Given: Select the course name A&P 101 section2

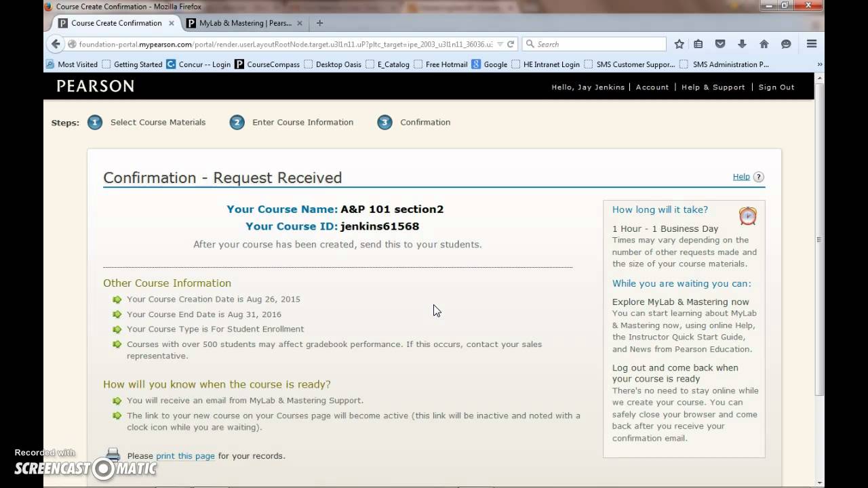Looking at the screenshot, I should 392,209.
